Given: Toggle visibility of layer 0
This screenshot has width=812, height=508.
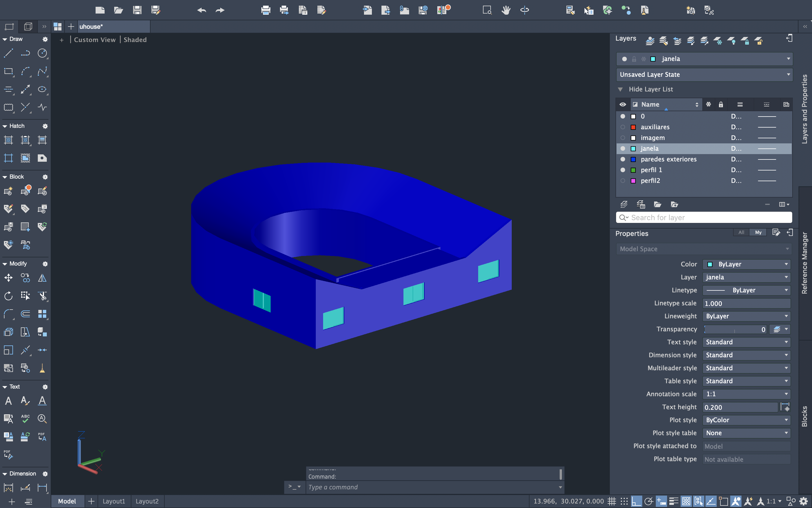Looking at the screenshot, I should (623, 116).
